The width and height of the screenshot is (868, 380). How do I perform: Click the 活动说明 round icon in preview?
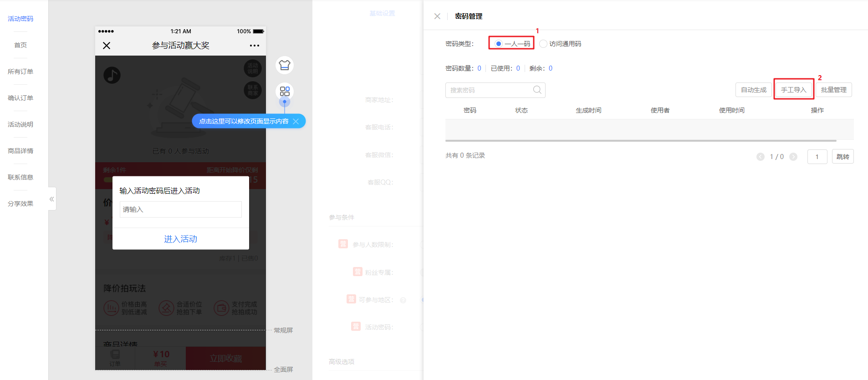tap(253, 68)
